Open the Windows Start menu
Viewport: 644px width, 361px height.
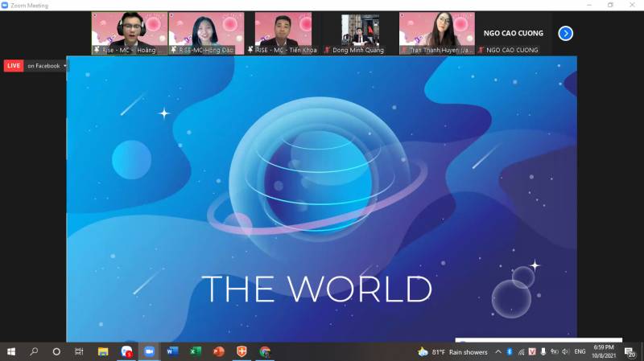pos(11,351)
